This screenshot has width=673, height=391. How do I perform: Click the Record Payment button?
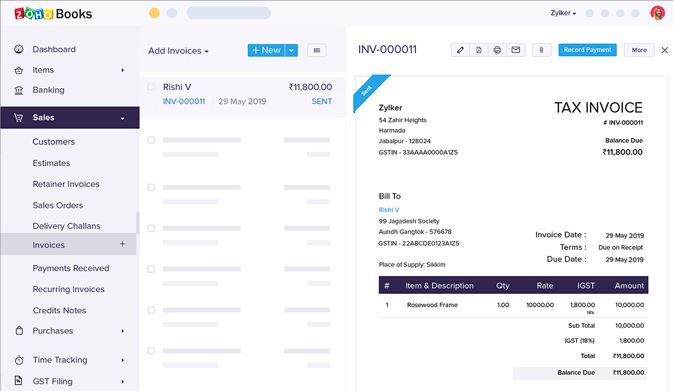pos(587,50)
